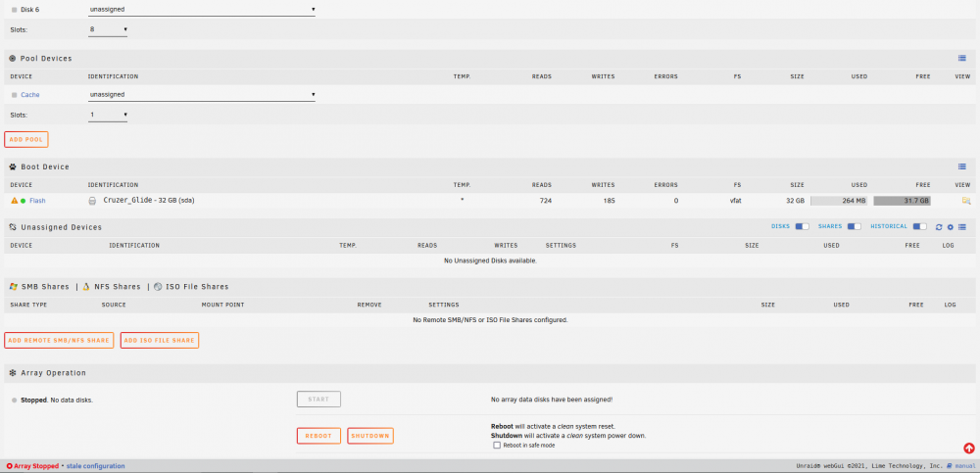Screen dimensions: 980x473
Task: Open the manual link in footer
Action: click(x=965, y=466)
